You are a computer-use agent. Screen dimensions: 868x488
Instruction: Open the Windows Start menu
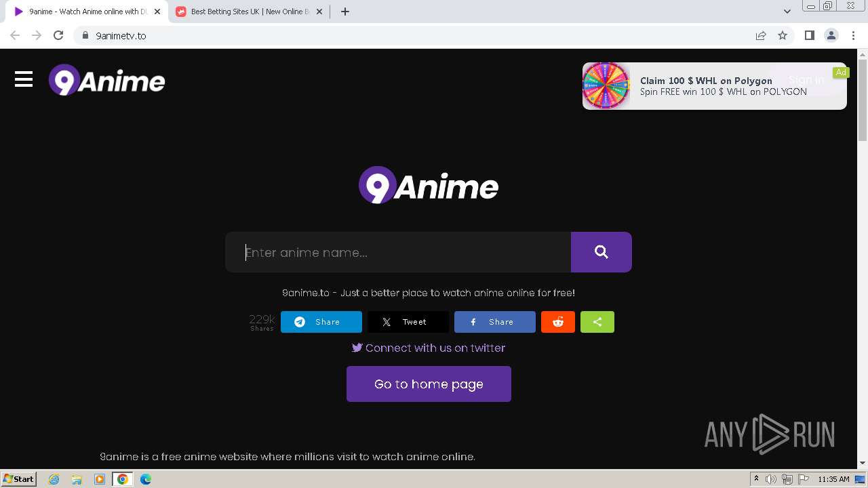click(x=19, y=479)
